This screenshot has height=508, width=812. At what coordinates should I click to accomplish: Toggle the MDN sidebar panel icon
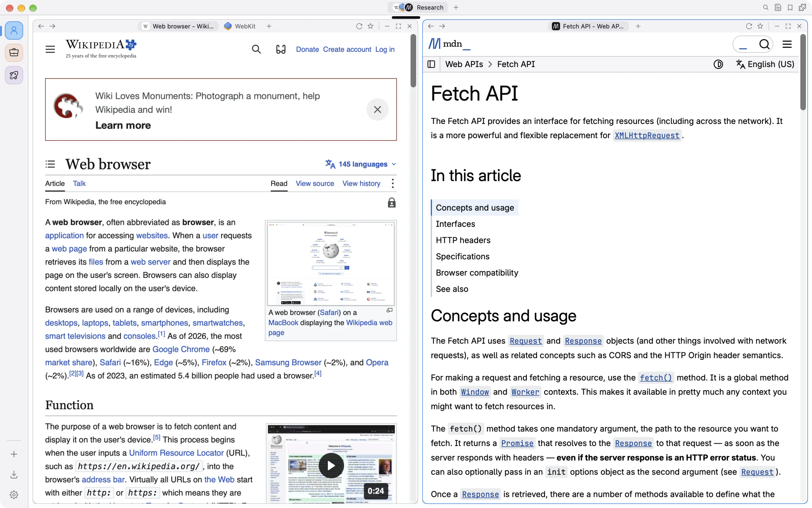(431, 64)
